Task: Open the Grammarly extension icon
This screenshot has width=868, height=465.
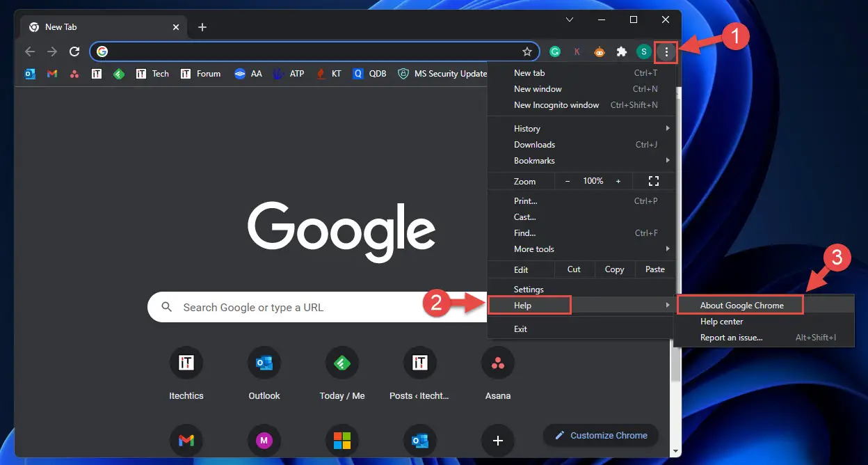Action: pyautogui.click(x=555, y=52)
